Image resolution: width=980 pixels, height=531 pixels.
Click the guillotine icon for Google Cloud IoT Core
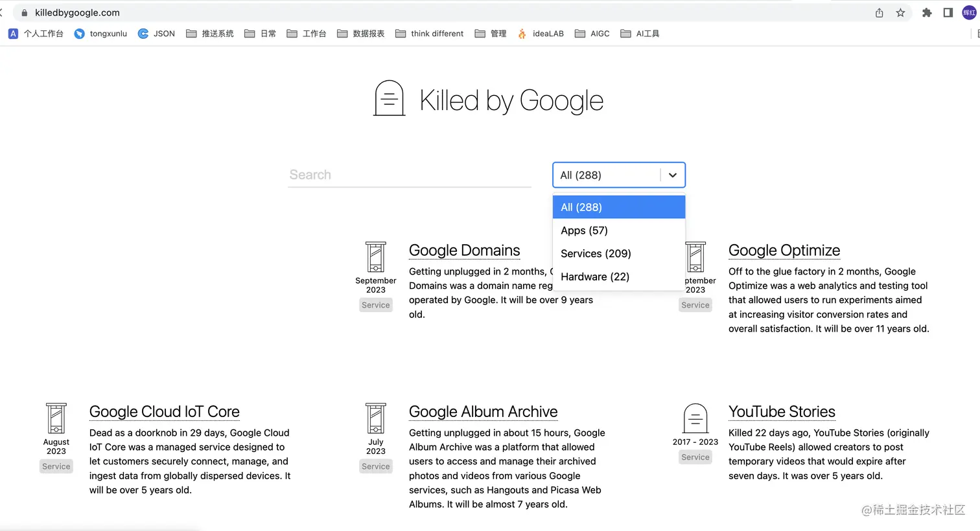(x=56, y=418)
